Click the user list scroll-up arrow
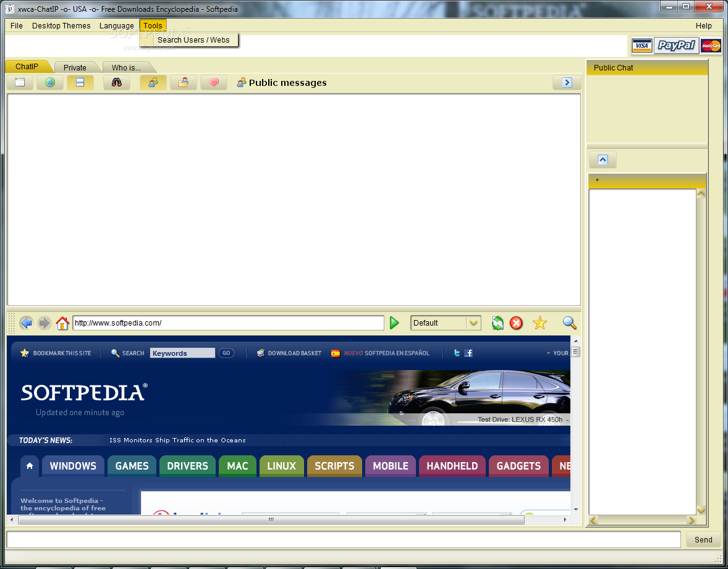This screenshot has width=728, height=569. click(x=701, y=193)
